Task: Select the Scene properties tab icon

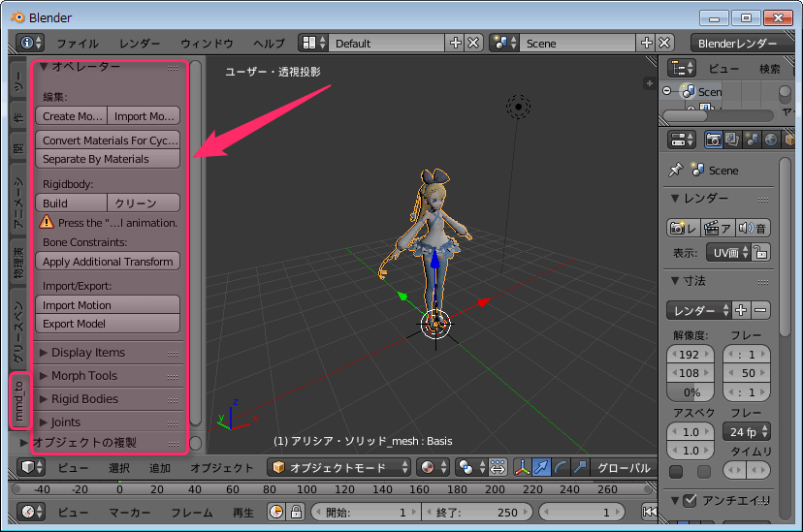Action: pos(752,140)
